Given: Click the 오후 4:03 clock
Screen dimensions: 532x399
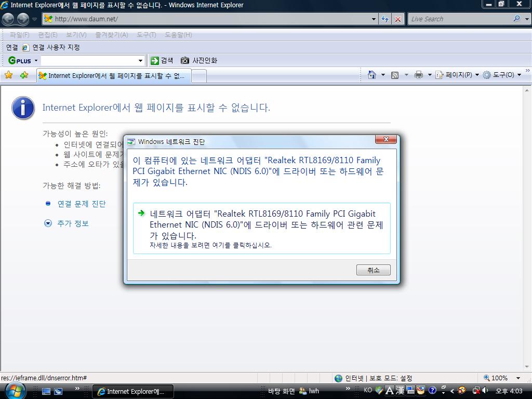Looking at the screenshot, I should [x=509, y=391].
